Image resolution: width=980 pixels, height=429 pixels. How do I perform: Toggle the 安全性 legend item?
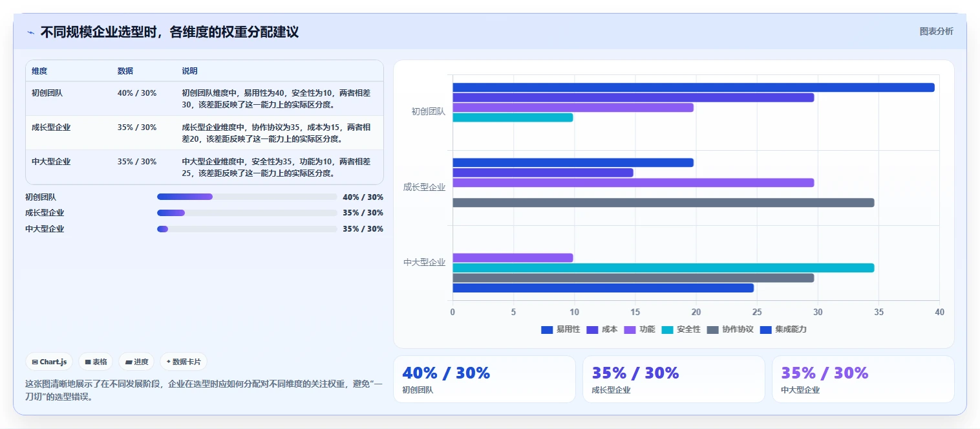pyautogui.click(x=681, y=329)
